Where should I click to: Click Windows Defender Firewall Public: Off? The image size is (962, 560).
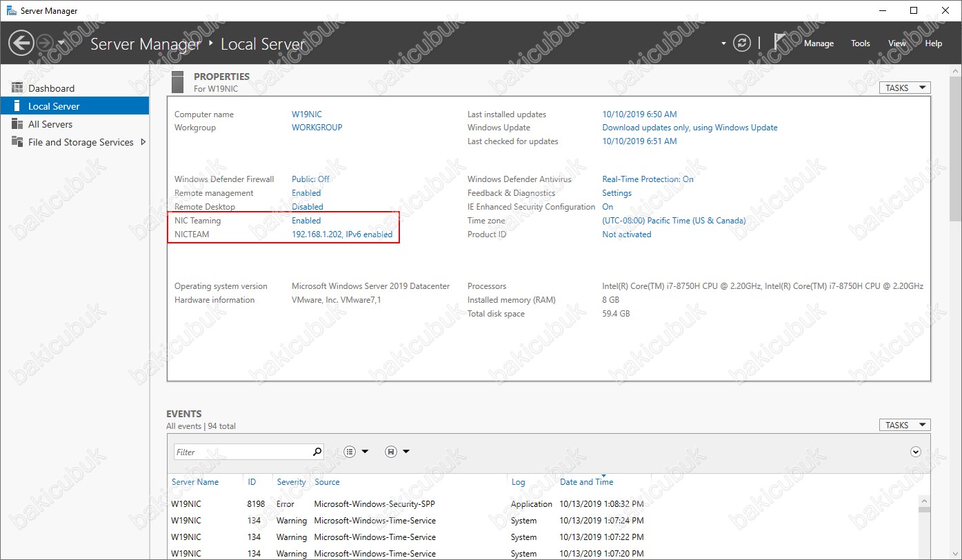tap(310, 179)
